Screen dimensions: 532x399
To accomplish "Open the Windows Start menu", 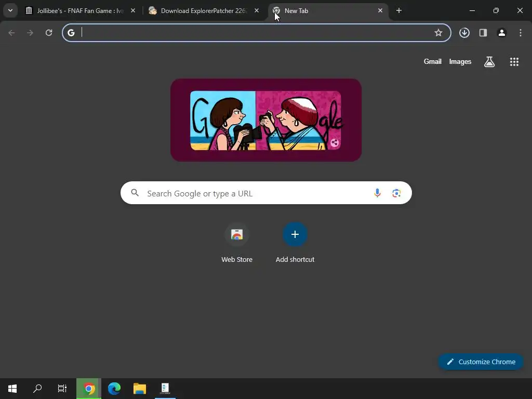I will 12,389.
